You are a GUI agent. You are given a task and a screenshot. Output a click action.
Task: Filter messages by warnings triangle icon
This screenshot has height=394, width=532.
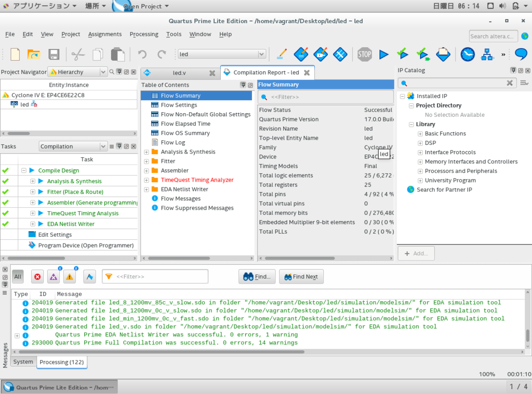pyautogui.click(x=70, y=277)
